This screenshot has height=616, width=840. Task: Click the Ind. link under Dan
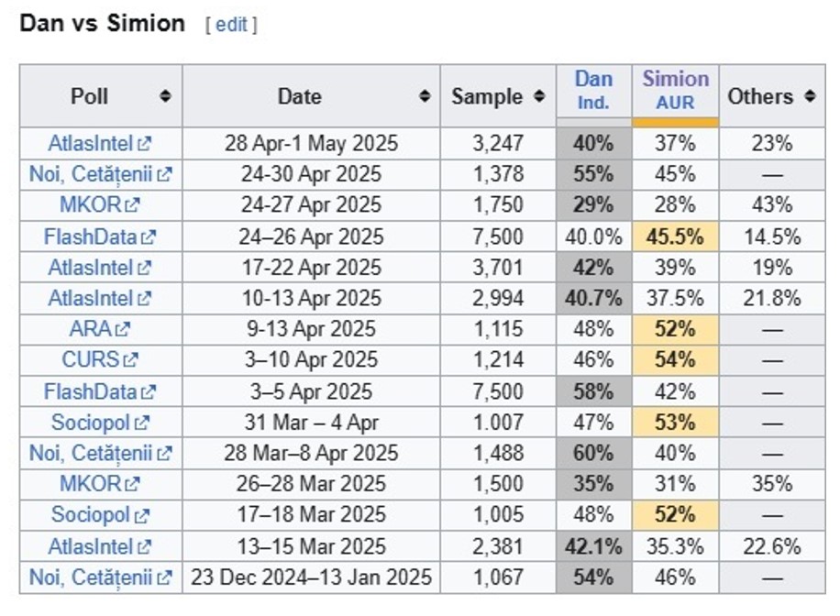(x=593, y=103)
